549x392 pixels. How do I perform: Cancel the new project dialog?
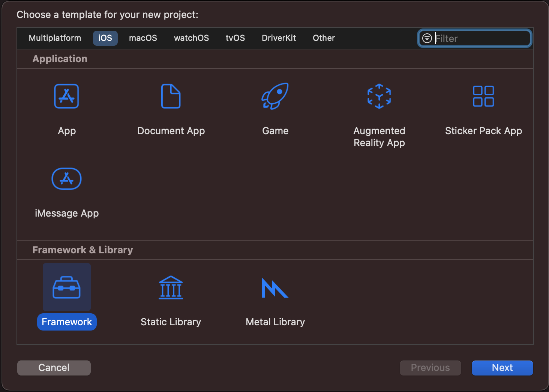[x=54, y=368]
